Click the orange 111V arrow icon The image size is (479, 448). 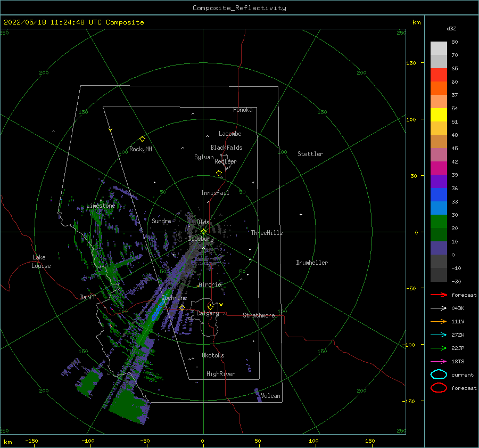point(439,321)
